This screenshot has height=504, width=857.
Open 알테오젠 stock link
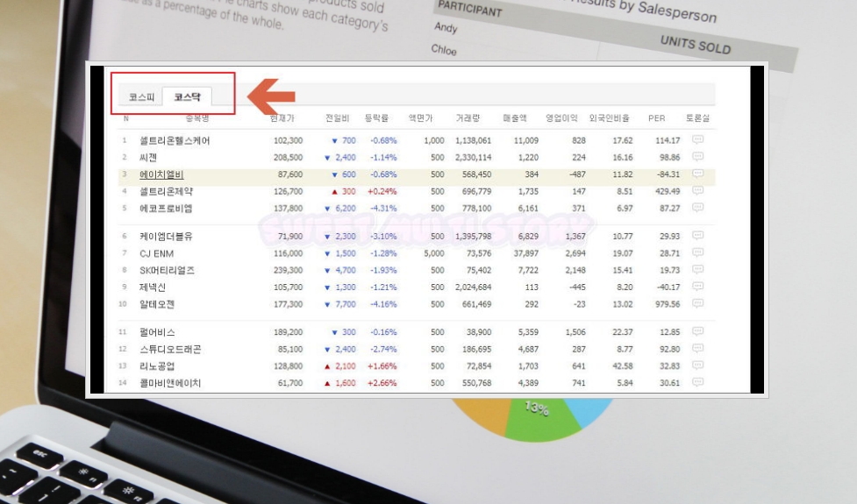pos(157,304)
